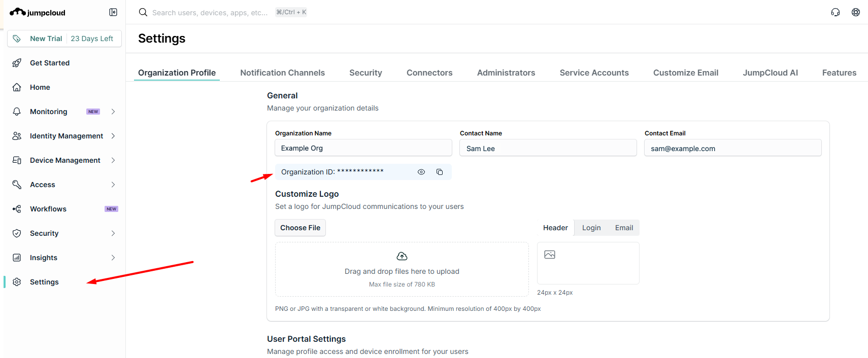Open the Customize Email tab
This screenshot has height=358, width=868.
coord(686,73)
